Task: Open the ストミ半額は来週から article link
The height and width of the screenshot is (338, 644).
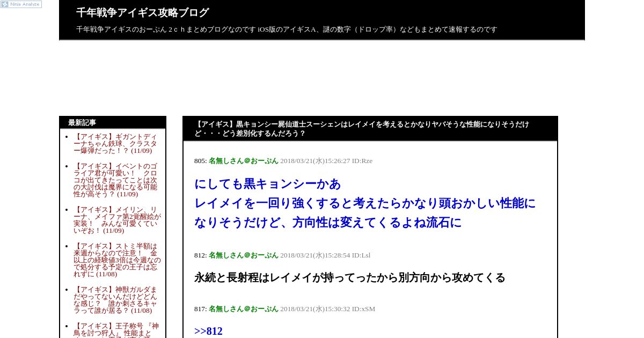Action: pos(117,260)
